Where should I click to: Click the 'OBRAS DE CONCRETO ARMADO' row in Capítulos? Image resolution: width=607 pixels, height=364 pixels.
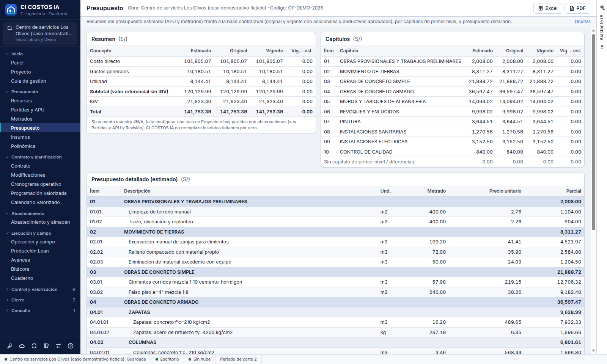point(453,92)
